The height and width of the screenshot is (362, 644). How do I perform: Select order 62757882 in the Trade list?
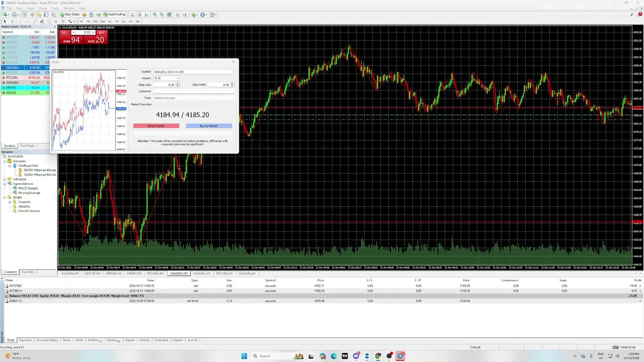[322, 286]
